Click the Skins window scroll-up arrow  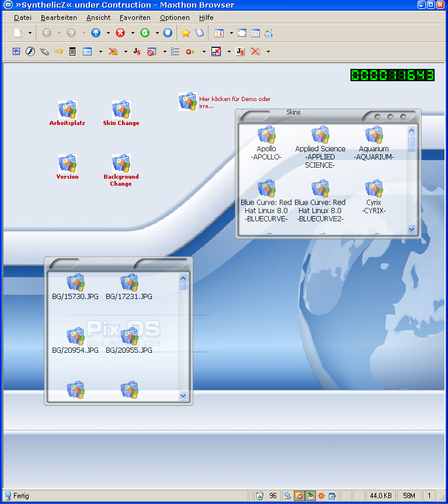click(411, 130)
